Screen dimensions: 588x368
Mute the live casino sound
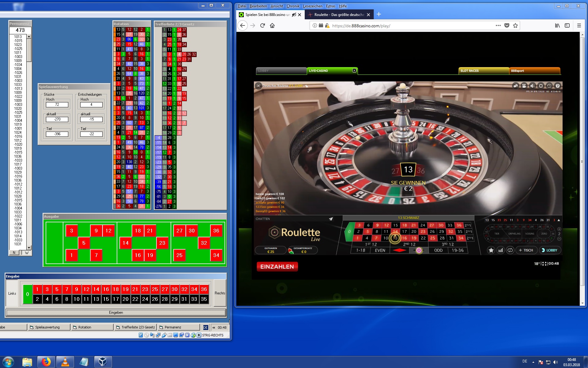point(533,86)
